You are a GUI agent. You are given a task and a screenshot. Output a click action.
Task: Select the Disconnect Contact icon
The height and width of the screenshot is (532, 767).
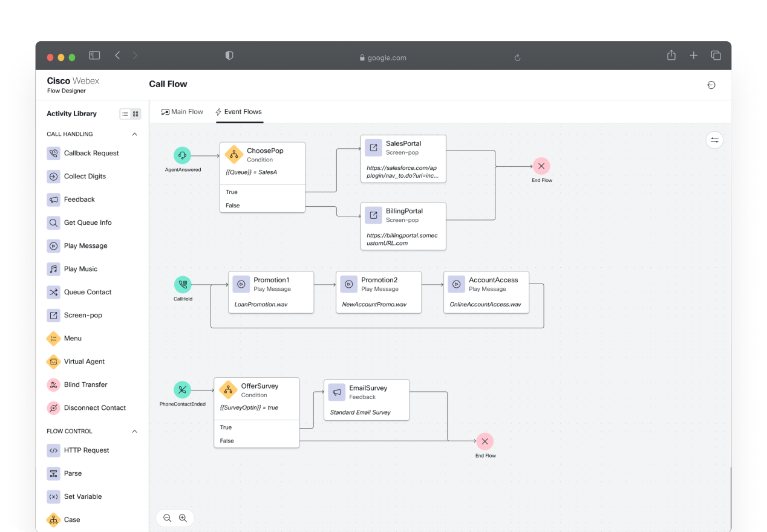[53, 408]
